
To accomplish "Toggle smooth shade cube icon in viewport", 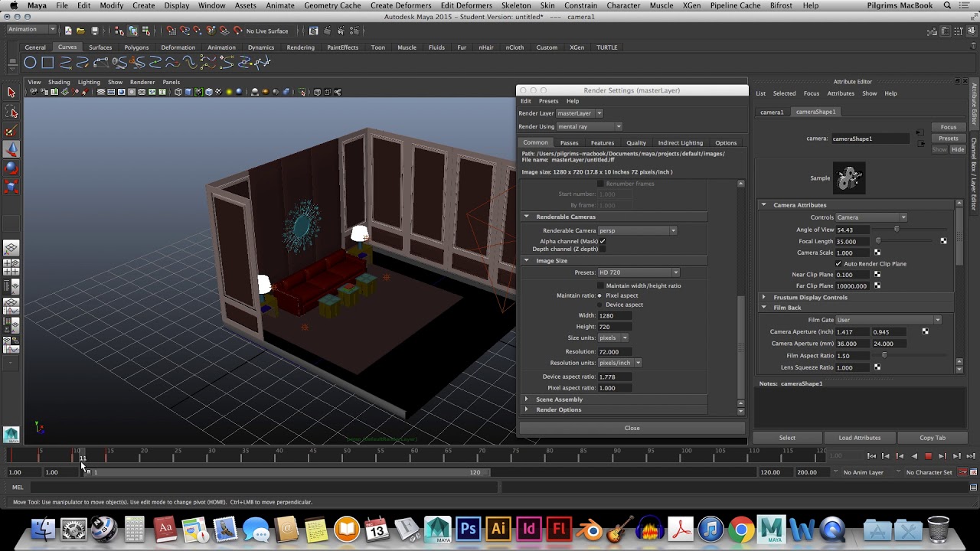I will [188, 92].
